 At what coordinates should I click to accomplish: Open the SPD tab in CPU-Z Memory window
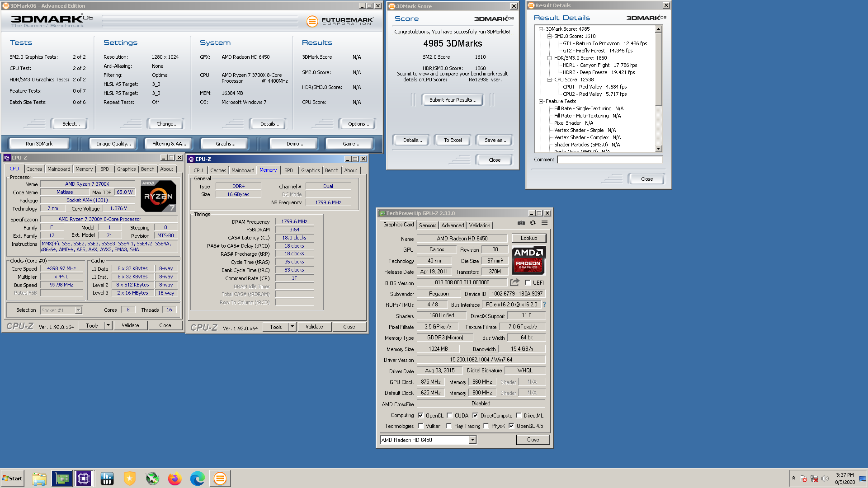click(289, 170)
